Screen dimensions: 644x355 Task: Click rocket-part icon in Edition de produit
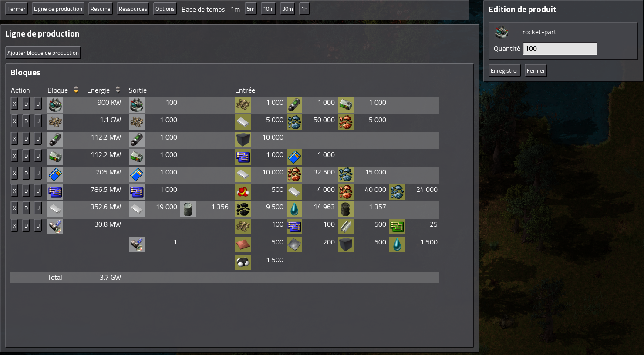point(502,32)
